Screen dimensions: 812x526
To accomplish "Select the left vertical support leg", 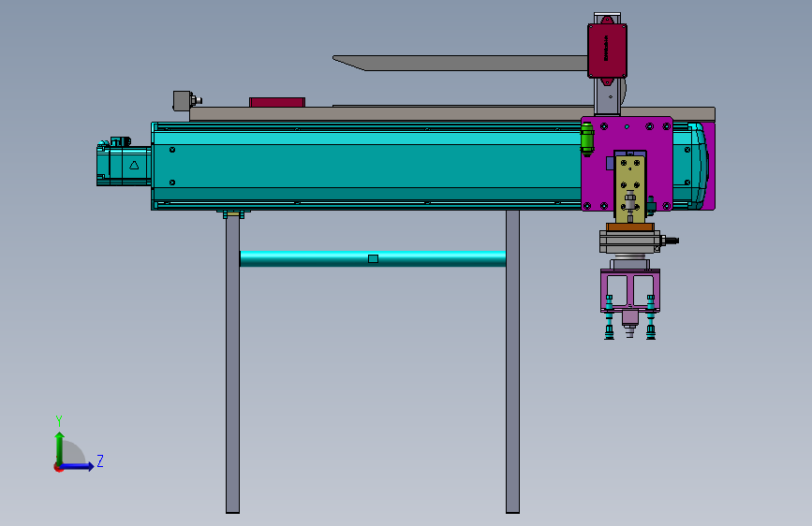I will [x=232, y=364].
